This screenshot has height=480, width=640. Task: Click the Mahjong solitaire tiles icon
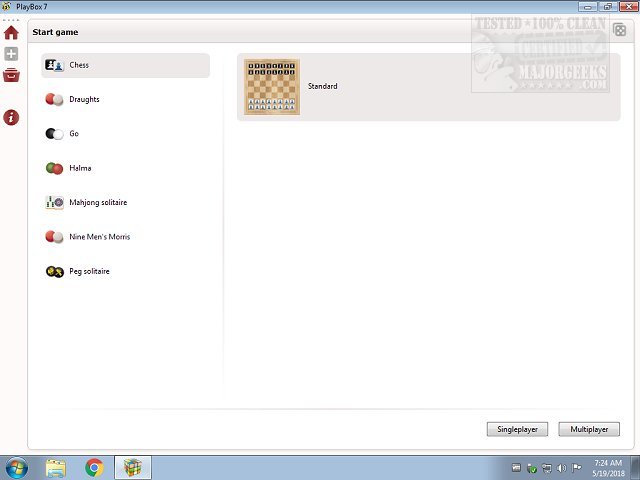(54, 202)
